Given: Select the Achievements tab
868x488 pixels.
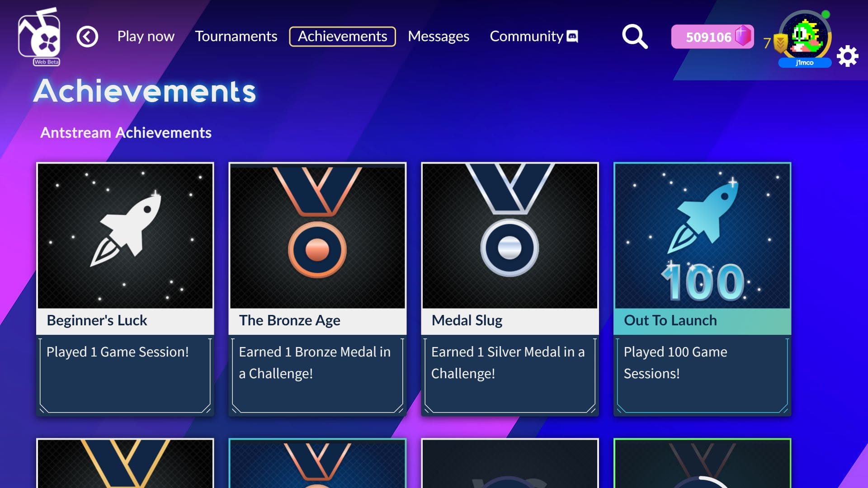Looking at the screenshot, I should pyautogui.click(x=342, y=36).
